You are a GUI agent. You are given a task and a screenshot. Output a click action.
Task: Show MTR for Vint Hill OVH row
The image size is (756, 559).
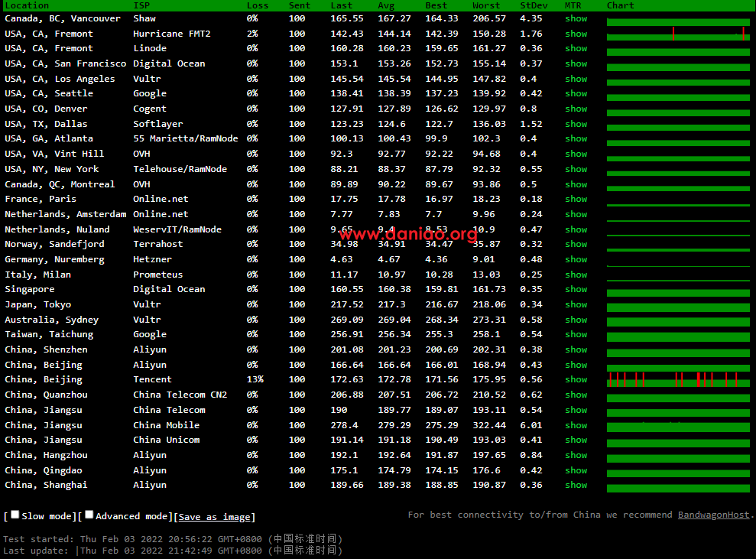click(576, 154)
